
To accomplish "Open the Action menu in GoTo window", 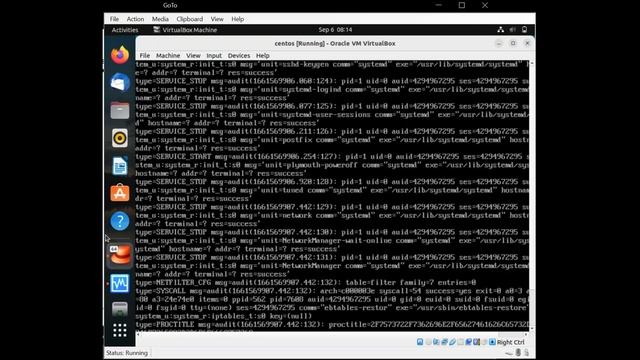I will 135,19.
